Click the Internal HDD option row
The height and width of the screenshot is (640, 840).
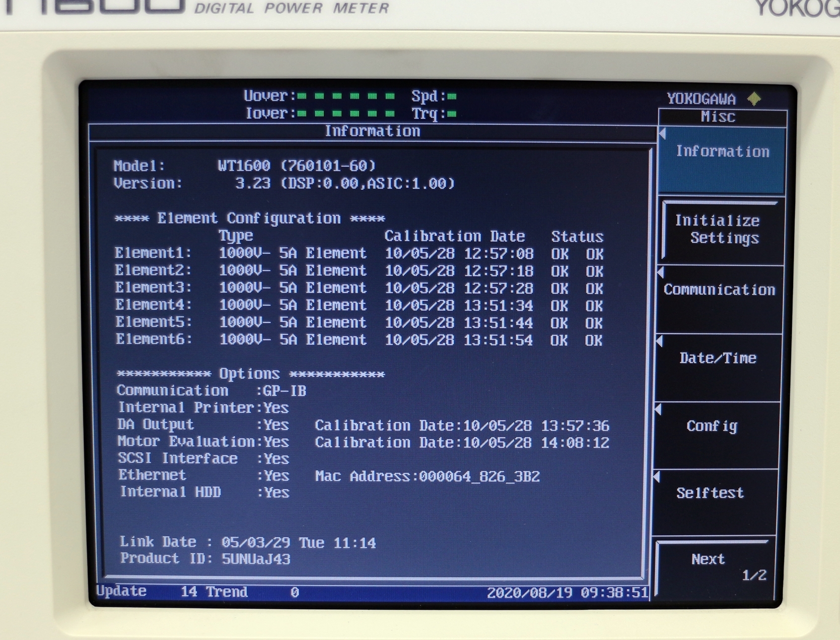click(x=205, y=493)
